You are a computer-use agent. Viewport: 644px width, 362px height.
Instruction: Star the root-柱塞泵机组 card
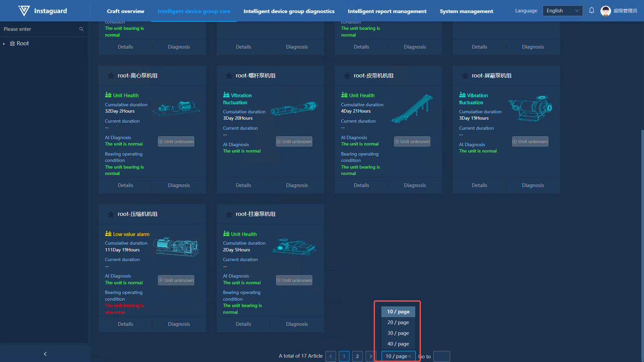pos(228,214)
